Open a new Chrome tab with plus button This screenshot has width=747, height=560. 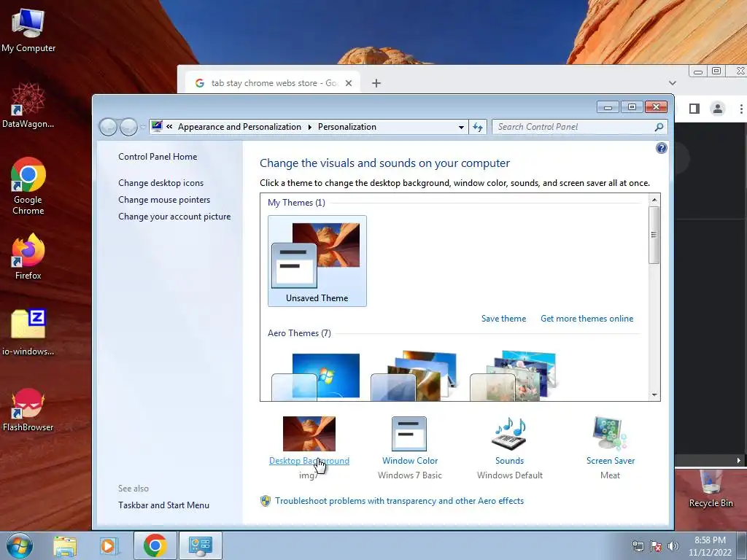(x=376, y=83)
